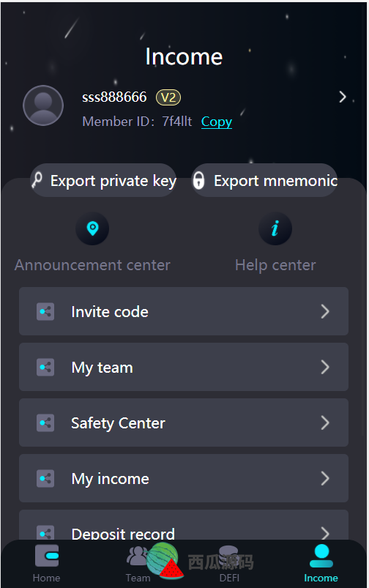Open My team via its chevron
The height and width of the screenshot is (588, 369).
[325, 367]
